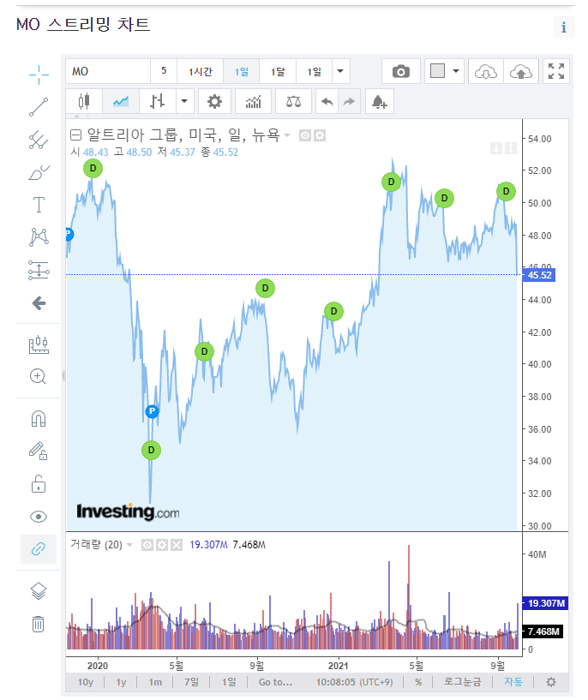Open the pitchfork drawing tool
Image resolution: width=588 pixels, height=700 pixels.
click(39, 140)
